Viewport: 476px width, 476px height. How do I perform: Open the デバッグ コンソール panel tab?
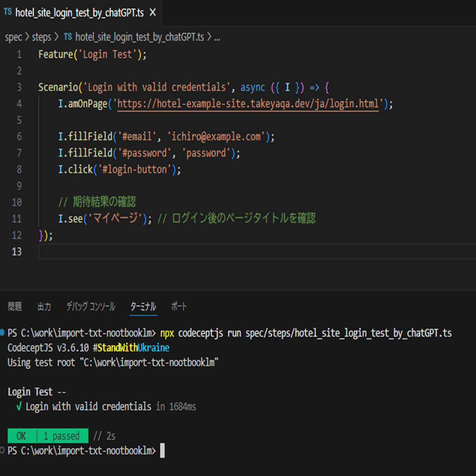click(91, 306)
